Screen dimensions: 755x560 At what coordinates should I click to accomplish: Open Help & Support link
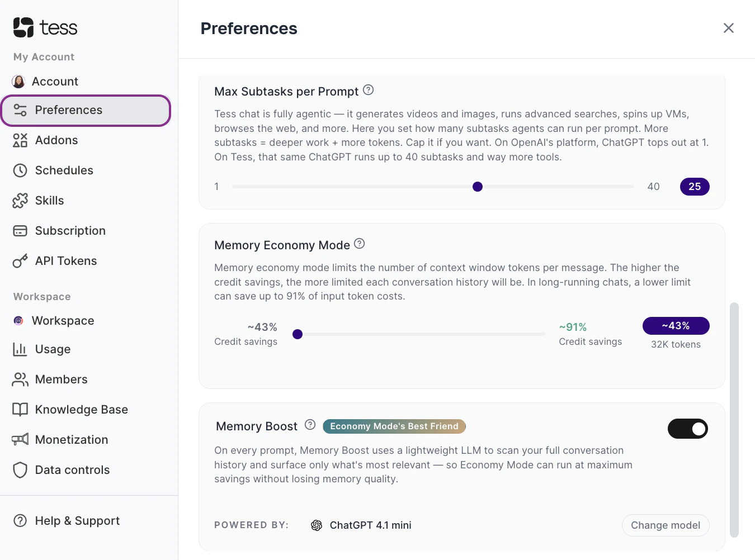77,521
